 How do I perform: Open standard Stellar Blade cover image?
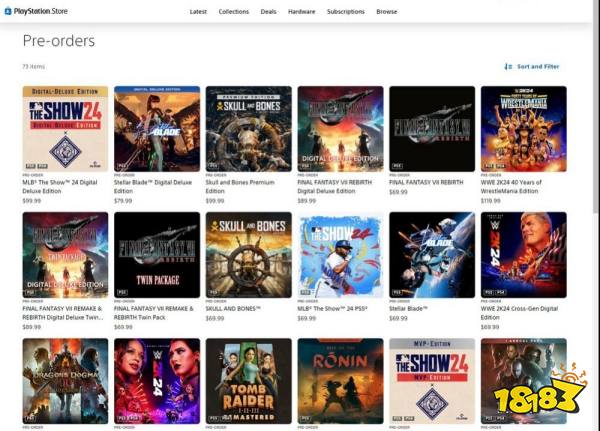[432, 255]
